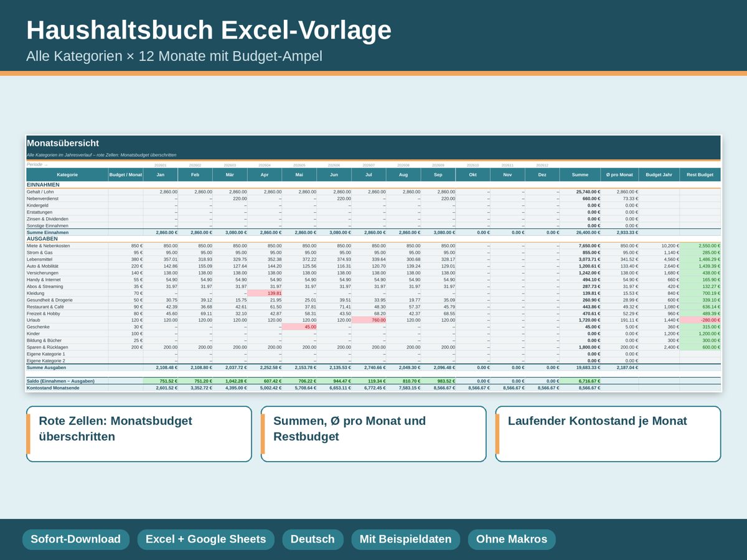
Task: Click the AUSGABEN section label
Action: (x=42, y=238)
